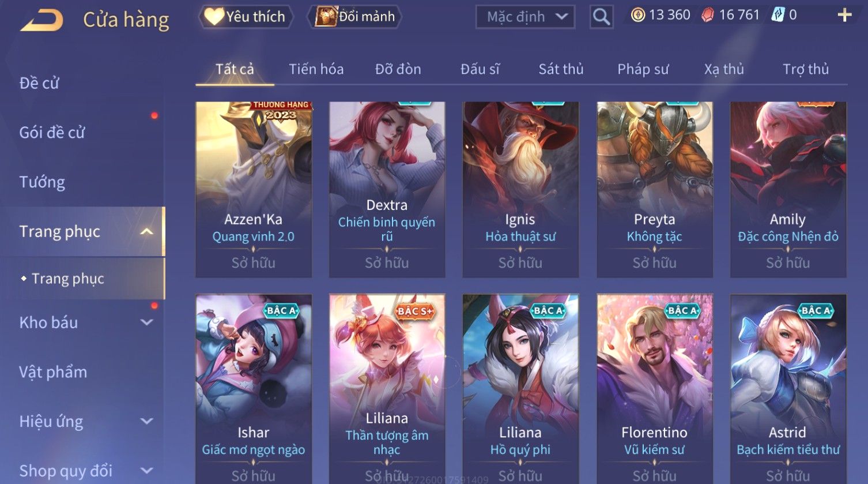Expand the Hiệu ứng sidebar section
The image size is (868, 484).
pyautogui.click(x=147, y=421)
